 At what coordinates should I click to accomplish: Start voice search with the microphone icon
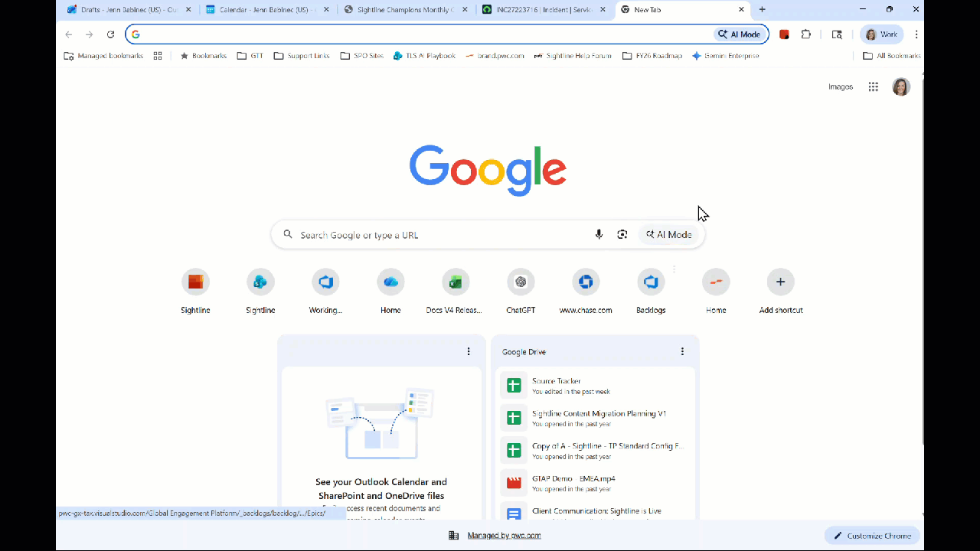pyautogui.click(x=599, y=234)
